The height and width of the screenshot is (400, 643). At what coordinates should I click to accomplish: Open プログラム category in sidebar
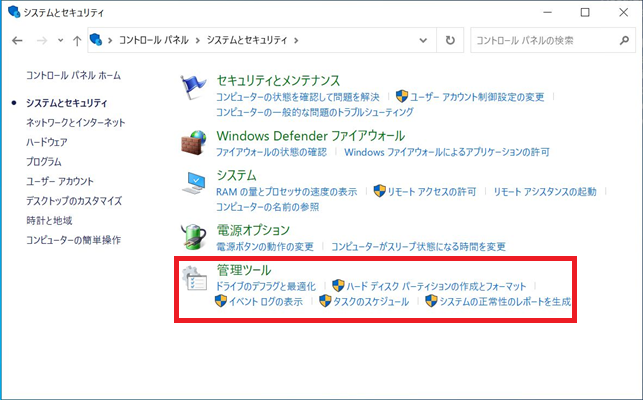coord(44,162)
